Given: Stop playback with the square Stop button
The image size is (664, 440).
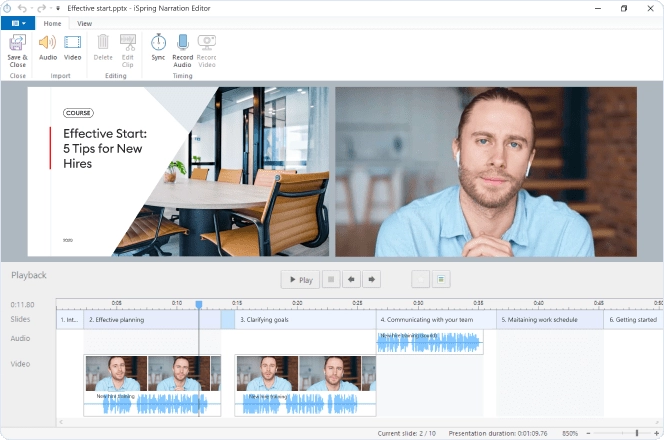Looking at the screenshot, I should 331,280.
